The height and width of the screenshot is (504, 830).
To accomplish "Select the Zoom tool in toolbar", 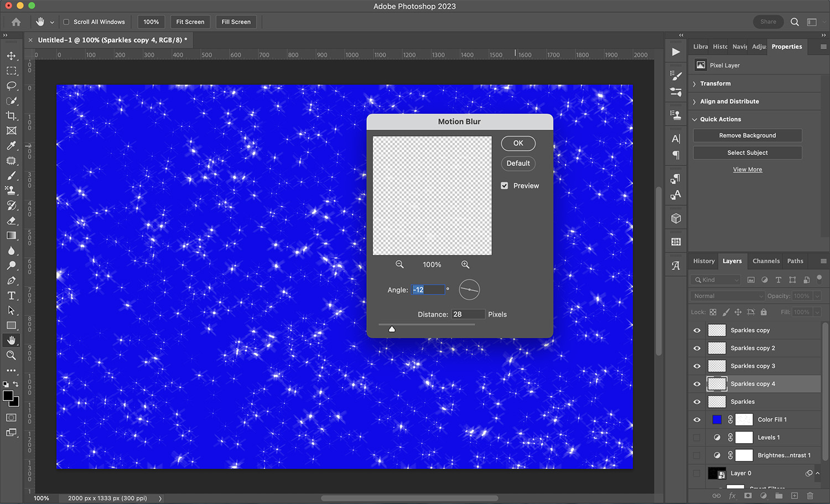I will click(11, 355).
